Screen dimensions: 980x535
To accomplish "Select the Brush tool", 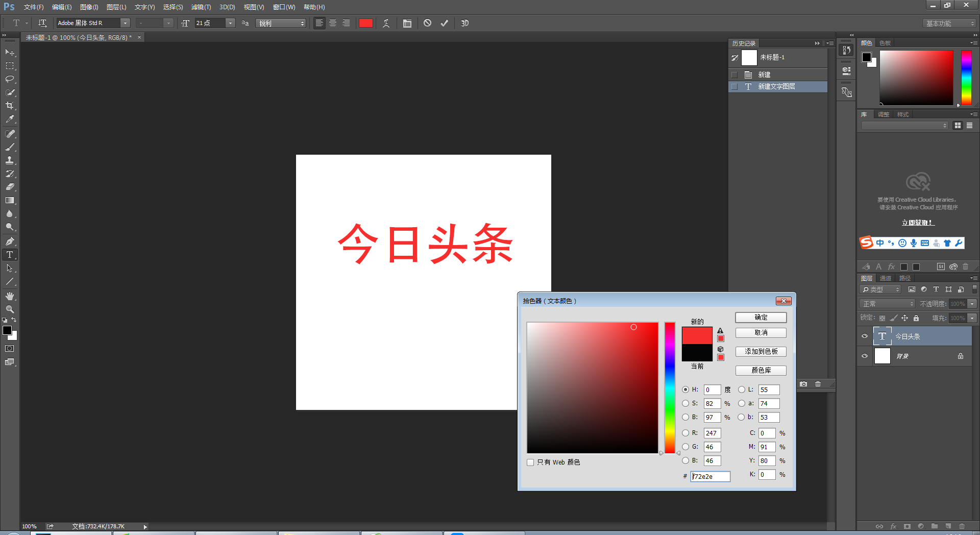I will click(10, 147).
